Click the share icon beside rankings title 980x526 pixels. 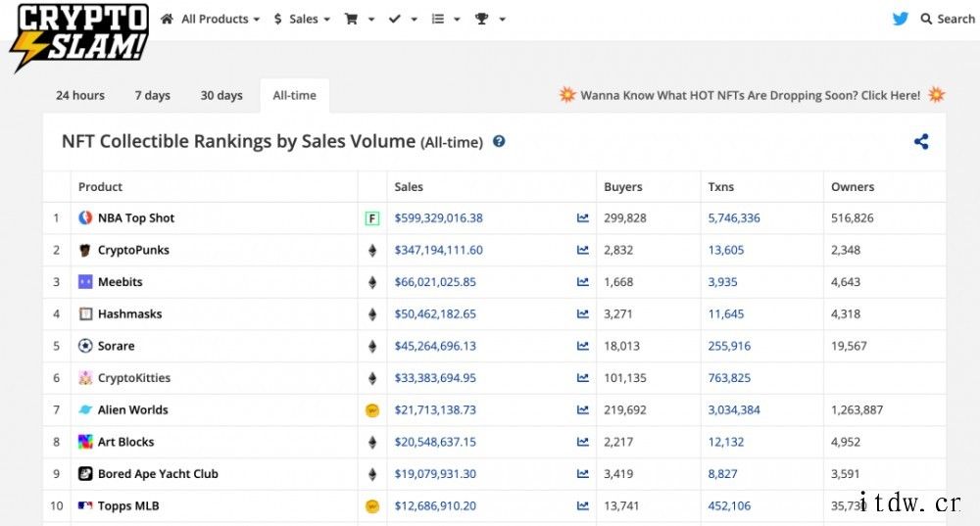tap(921, 141)
